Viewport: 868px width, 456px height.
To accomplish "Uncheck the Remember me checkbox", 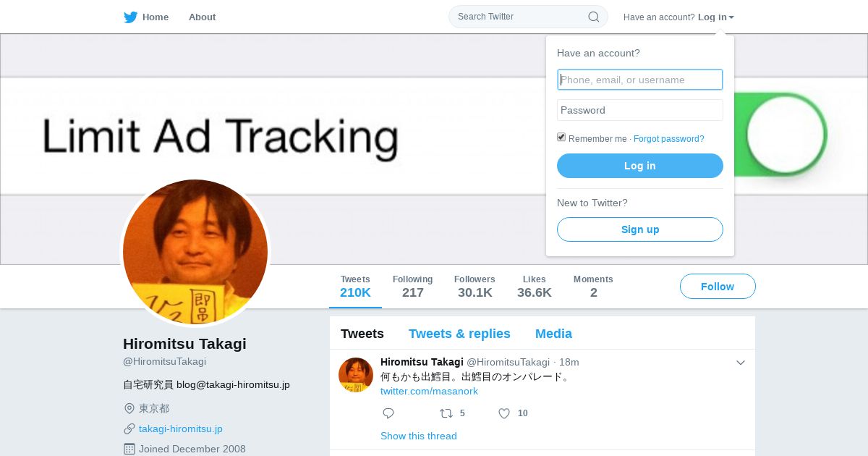I will 561,138.
